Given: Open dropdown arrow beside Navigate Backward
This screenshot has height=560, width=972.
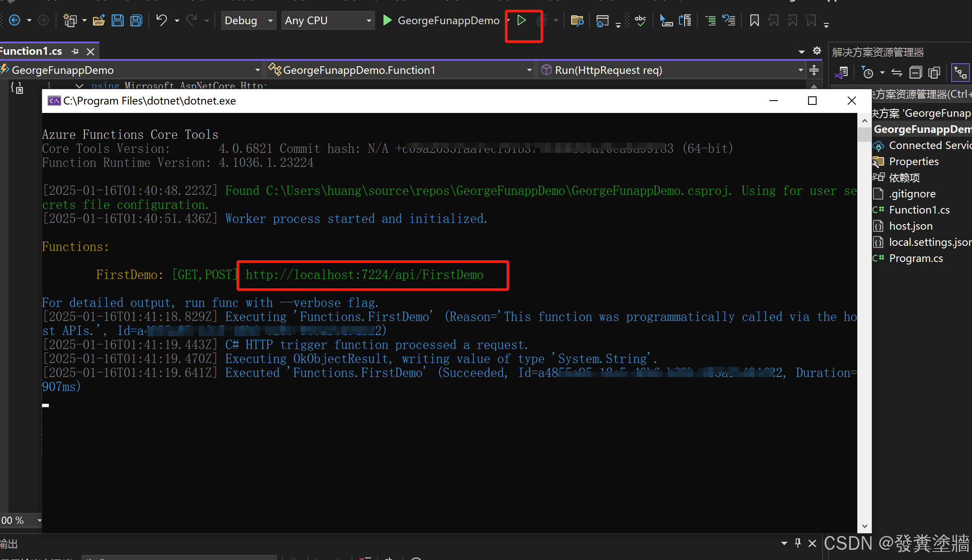Looking at the screenshot, I should pos(29,20).
